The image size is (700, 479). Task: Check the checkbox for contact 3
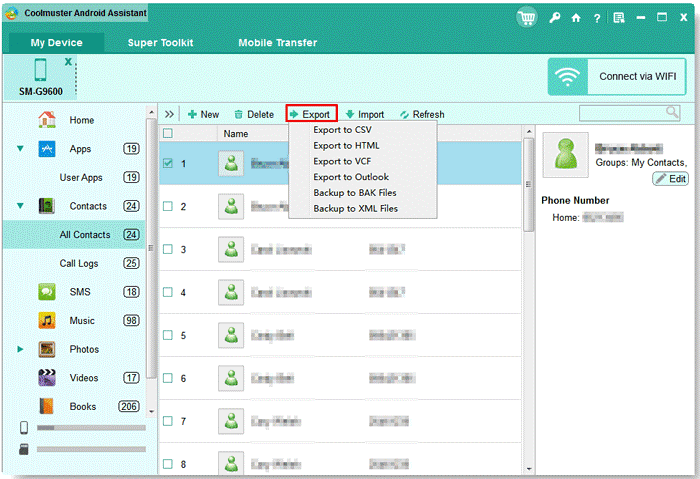coord(168,249)
